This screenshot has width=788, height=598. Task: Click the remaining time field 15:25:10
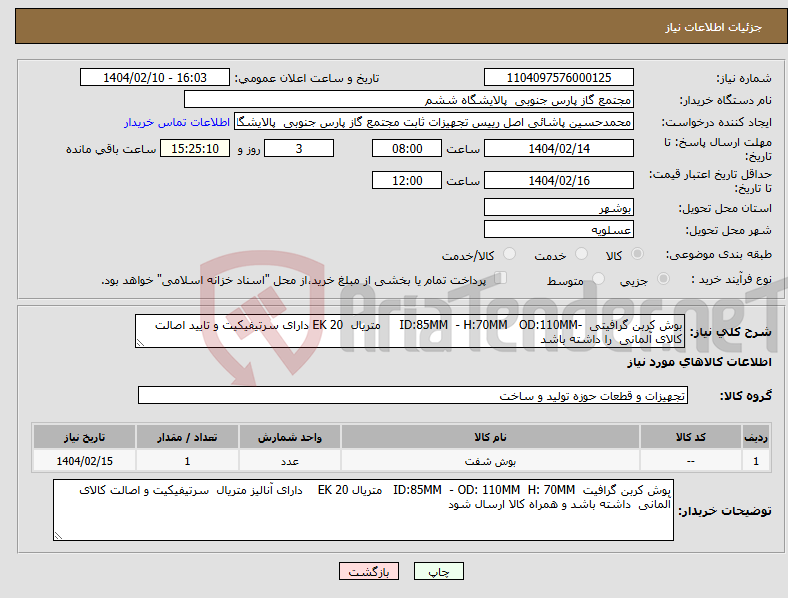pos(195,149)
